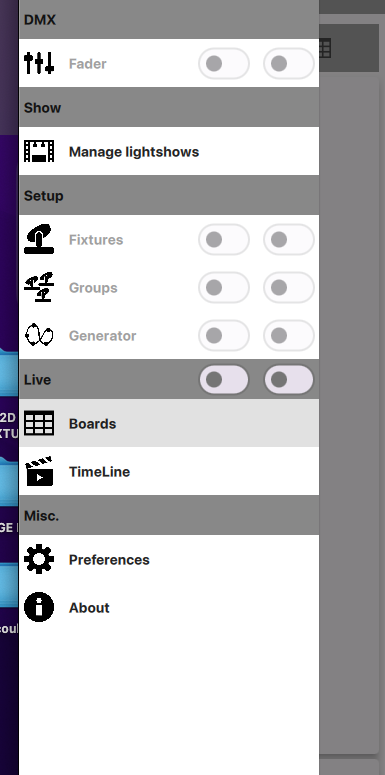The image size is (385, 775).
Task: Open the TimeLine label
Action: (x=99, y=472)
